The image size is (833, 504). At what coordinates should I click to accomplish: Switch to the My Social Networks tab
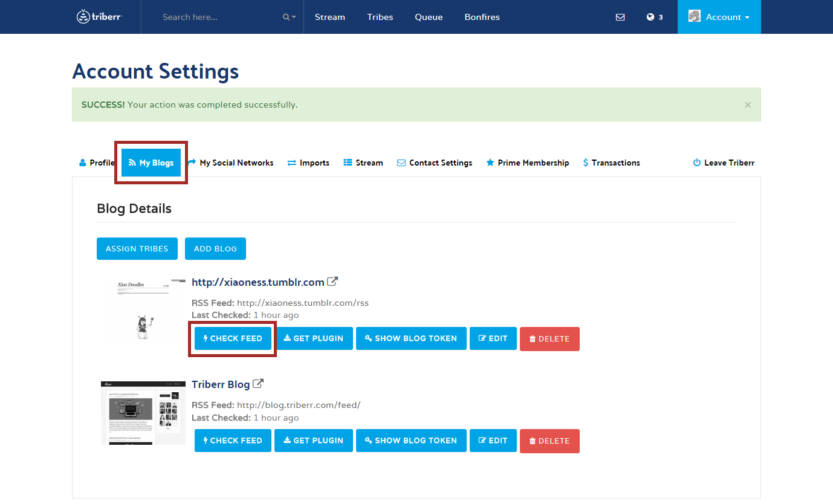(231, 163)
